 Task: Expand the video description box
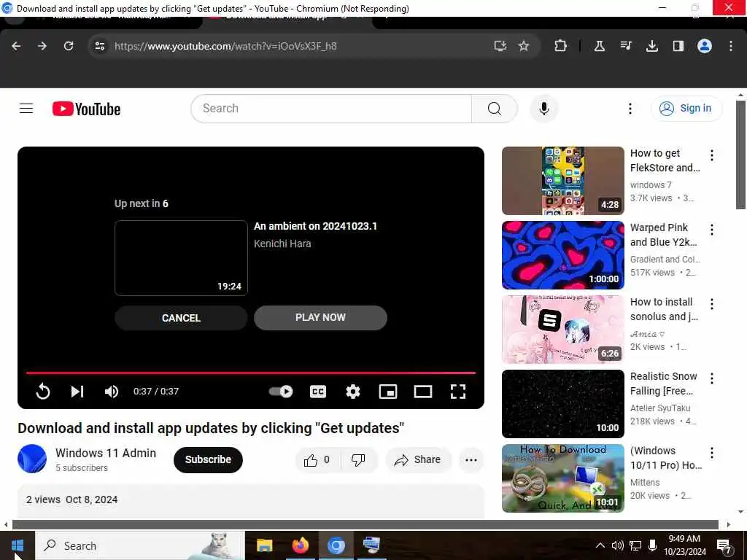(251, 501)
